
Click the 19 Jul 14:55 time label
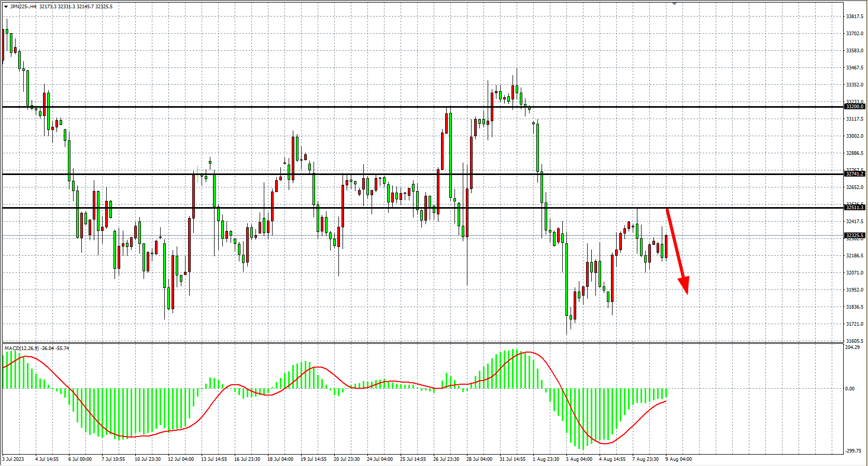313,459
